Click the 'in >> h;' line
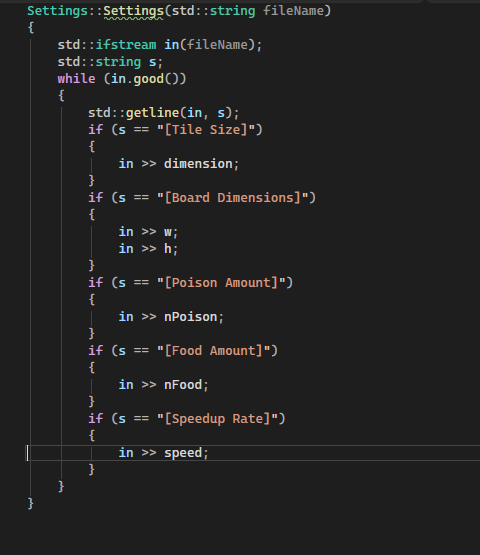The image size is (480, 555). [148, 249]
